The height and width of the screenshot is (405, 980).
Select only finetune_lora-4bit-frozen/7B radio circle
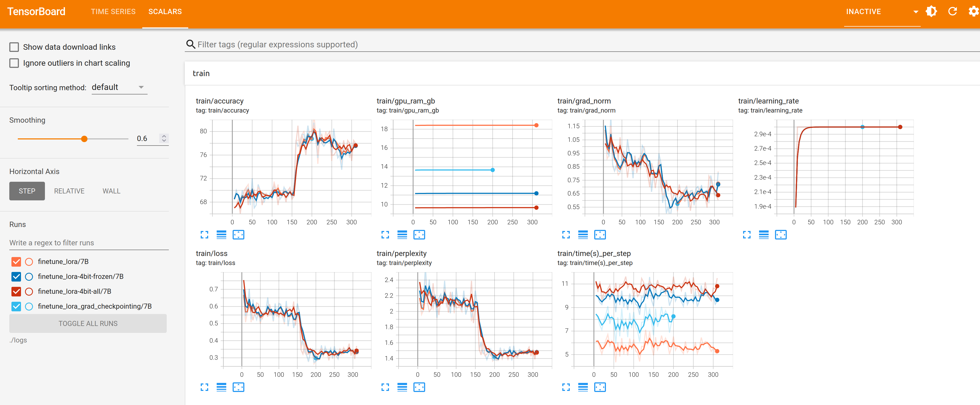point(29,276)
